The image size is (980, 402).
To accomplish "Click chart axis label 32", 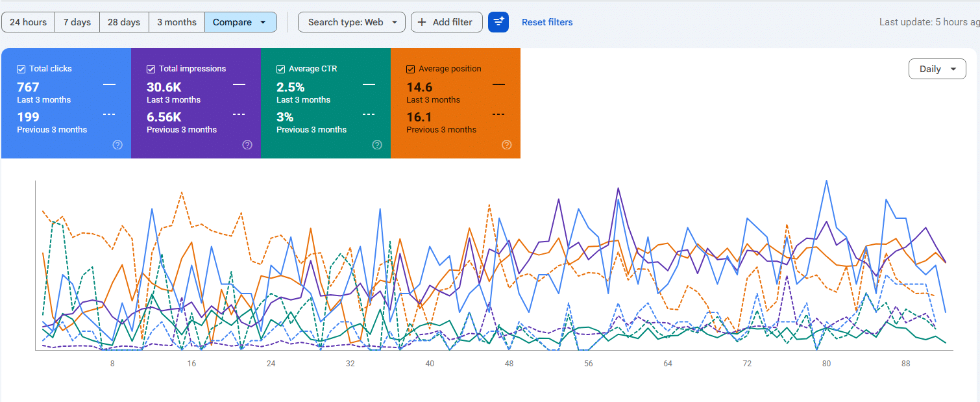I will (x=350, y=364).
